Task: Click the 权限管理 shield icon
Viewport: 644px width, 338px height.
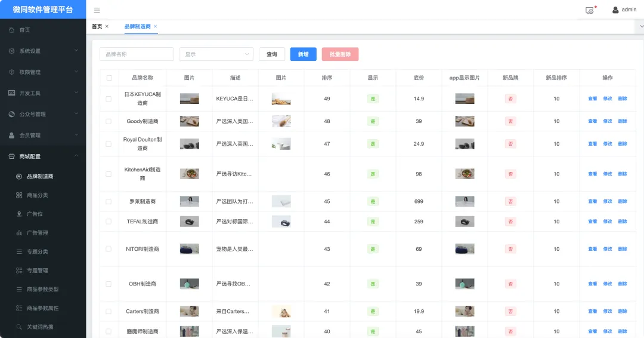Action: [x=11, y=72]
